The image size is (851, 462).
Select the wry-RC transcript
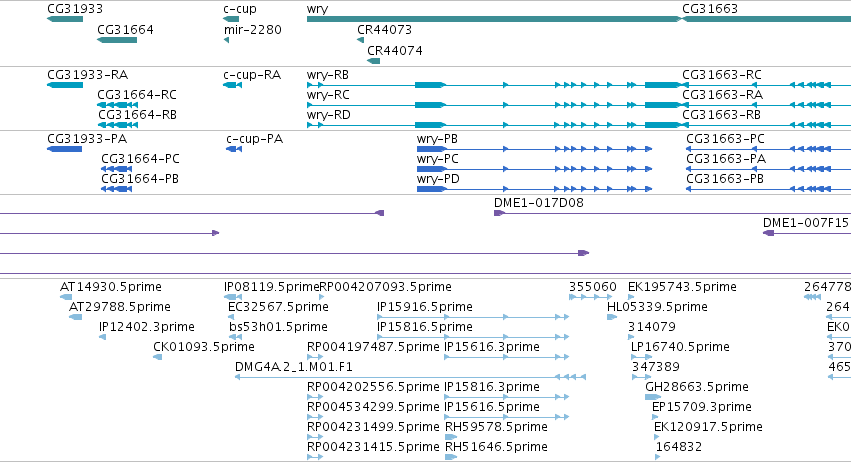(494, 105)
